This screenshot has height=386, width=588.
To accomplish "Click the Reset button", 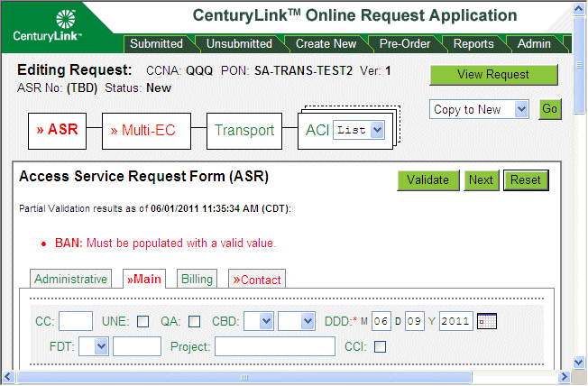I will click(x=526, y=180).
